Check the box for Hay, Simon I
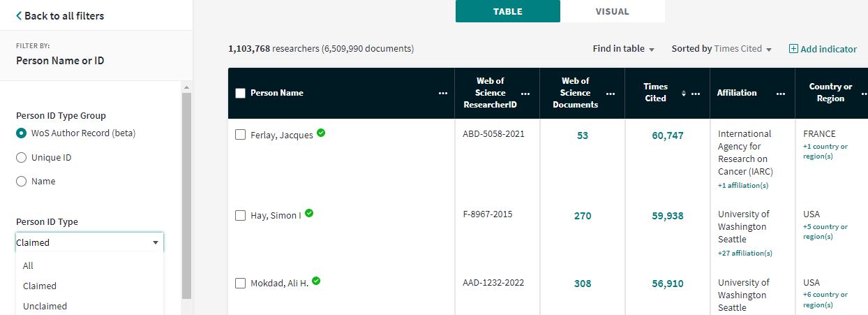This screenshot has width=868, height=315. [x=241, y=215]
